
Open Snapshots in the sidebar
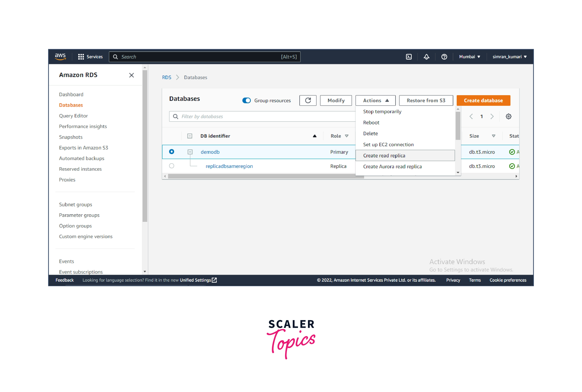pos(71,137)
